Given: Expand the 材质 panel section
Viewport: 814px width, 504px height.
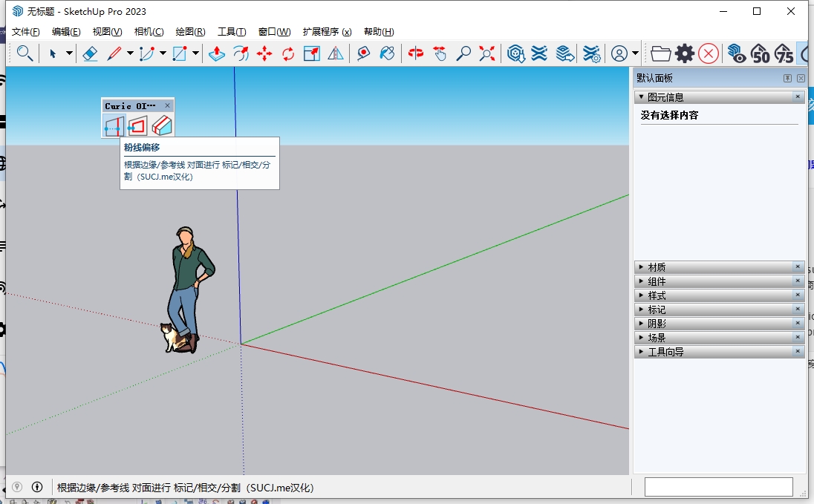Looking at the screenshot, I should [657, 267].
